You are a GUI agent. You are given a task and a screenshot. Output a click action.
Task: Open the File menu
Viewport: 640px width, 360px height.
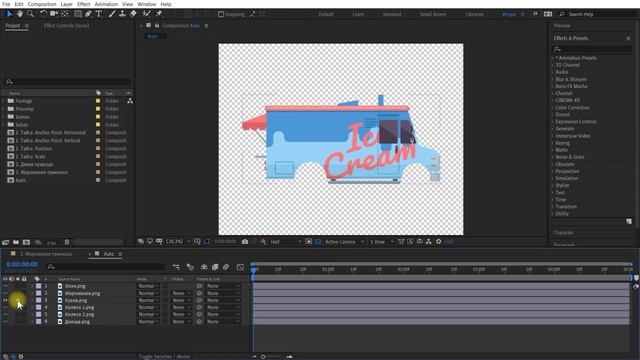click(6, 4)
